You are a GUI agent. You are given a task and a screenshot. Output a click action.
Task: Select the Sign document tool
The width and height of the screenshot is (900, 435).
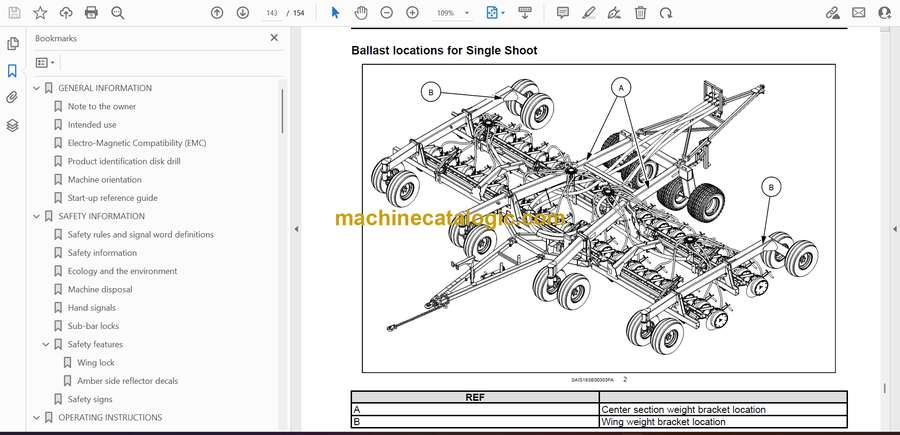pos(614,13)
